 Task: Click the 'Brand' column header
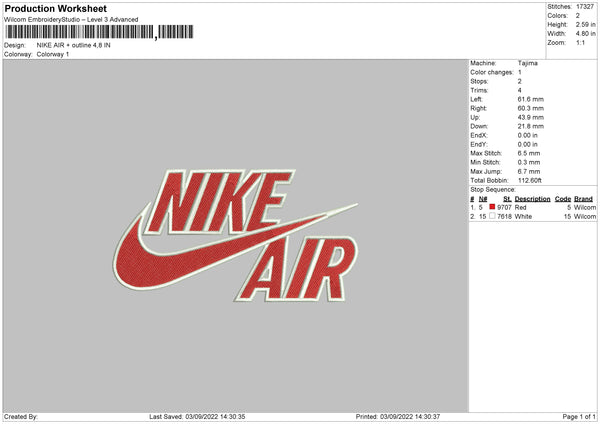tap(584, 199)
